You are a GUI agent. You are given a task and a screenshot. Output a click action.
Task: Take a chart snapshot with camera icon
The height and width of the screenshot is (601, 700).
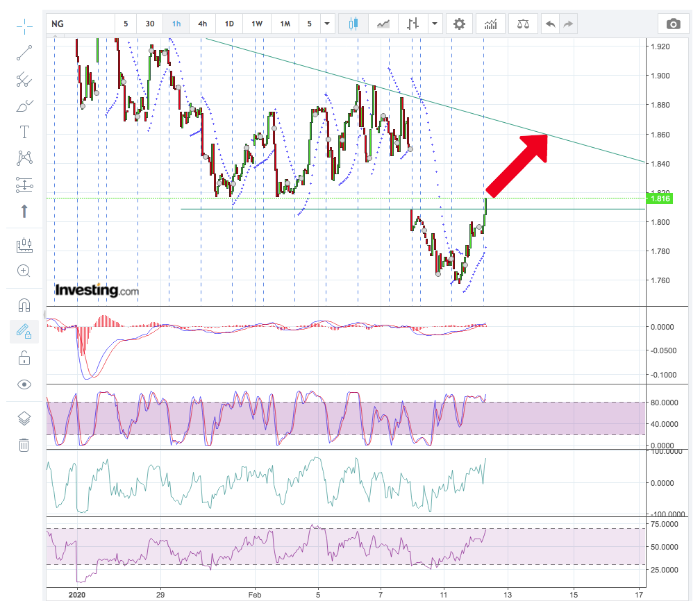point(673,24)
